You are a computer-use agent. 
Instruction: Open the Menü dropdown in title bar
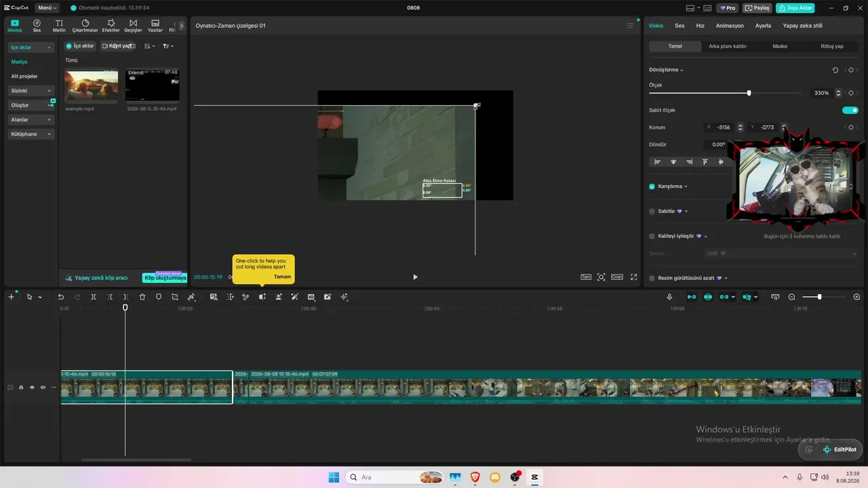coord(47,8)
